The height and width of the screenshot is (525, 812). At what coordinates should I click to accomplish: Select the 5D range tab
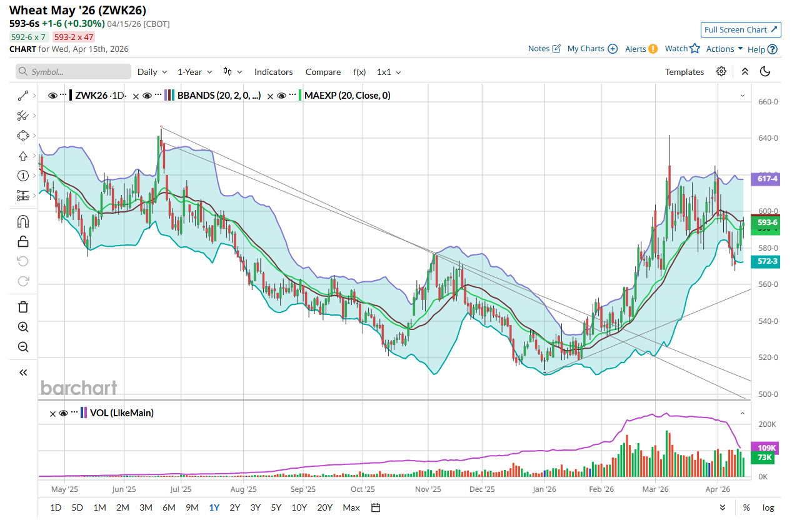78,507
